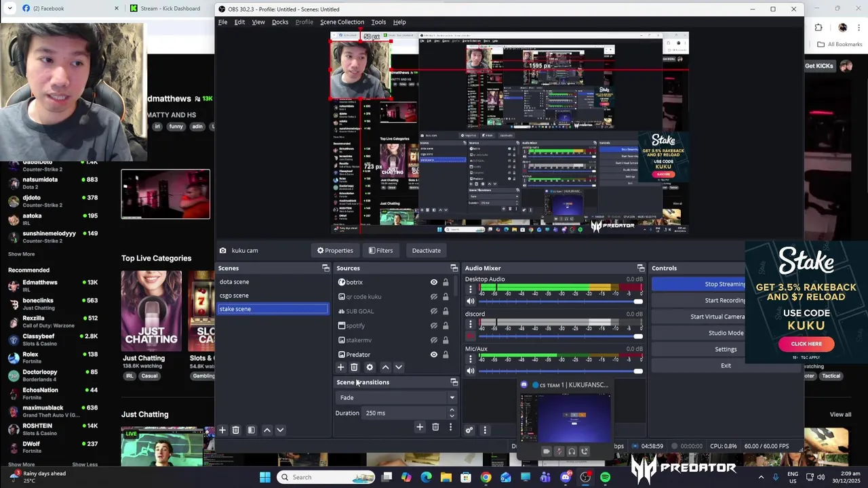868x488 pixels.
Task: Open discord channel three-dot options menu
Action: click(471, 324)
